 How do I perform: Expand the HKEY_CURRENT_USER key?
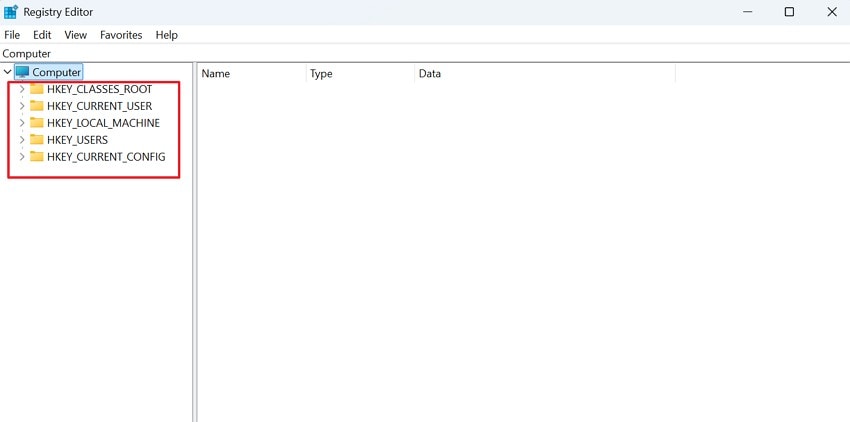(22, 106)
